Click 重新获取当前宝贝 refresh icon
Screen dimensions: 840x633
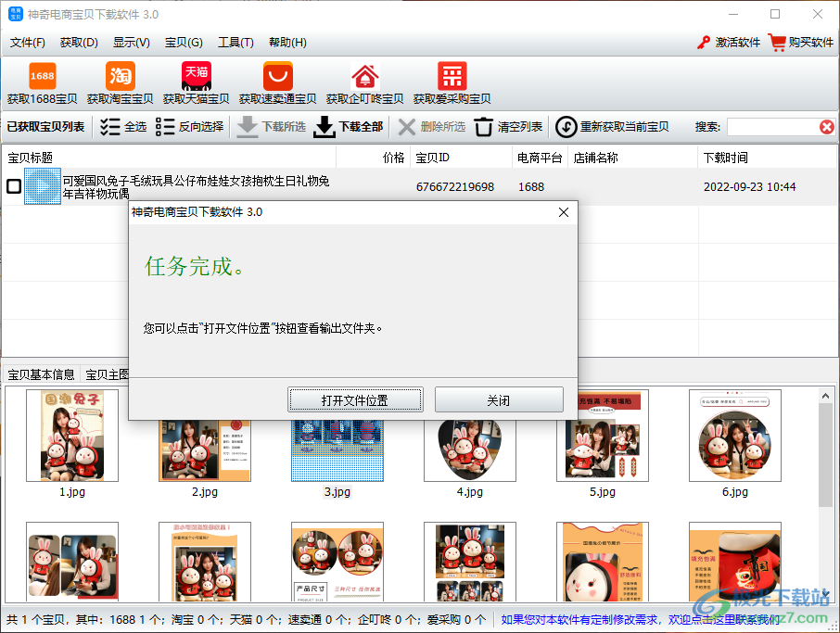[x=566, y=127]
